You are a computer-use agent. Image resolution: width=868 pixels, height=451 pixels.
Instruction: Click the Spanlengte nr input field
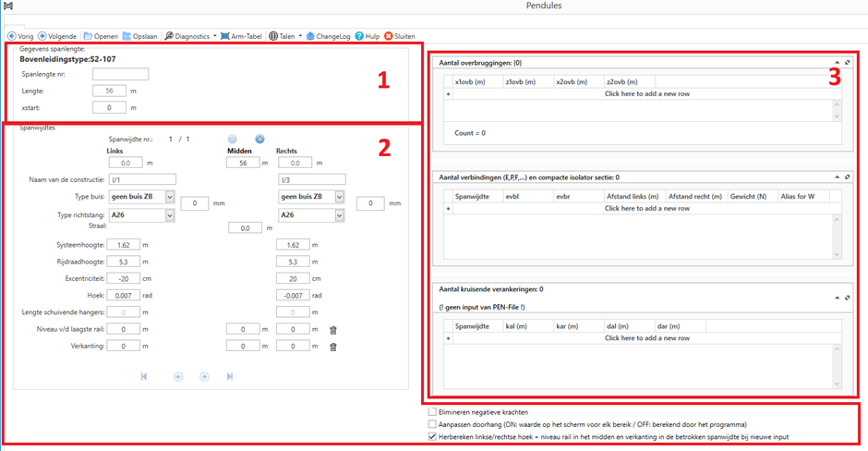click(120, 74)
